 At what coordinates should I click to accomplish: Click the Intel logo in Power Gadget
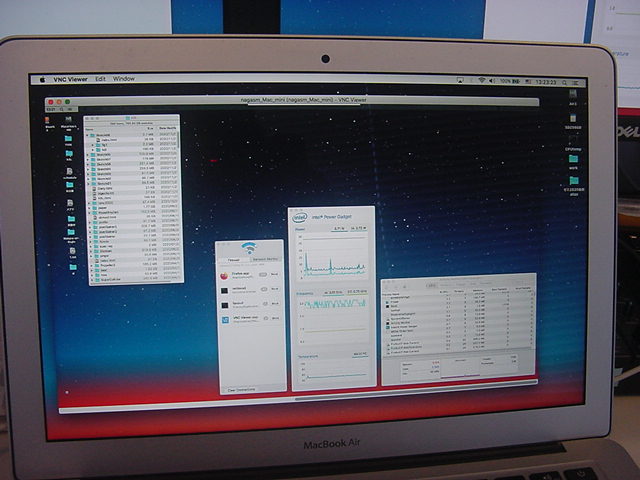(x=300, y=218)
